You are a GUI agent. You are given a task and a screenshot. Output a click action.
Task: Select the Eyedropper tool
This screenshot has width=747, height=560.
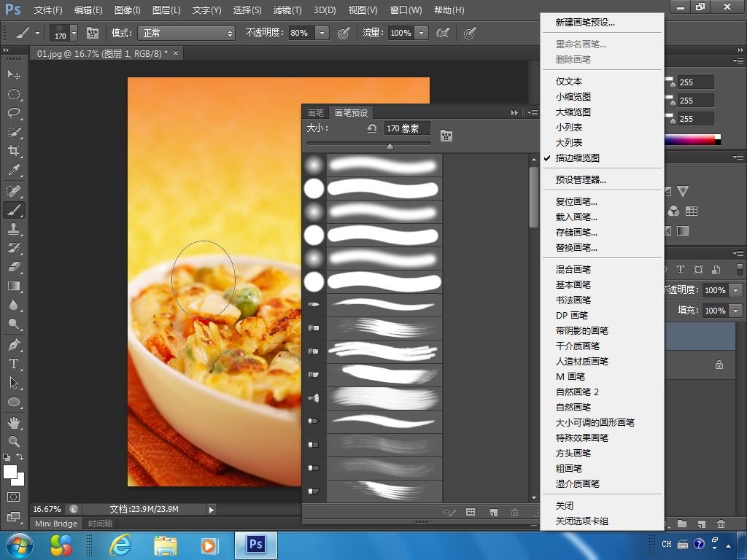(13, 171)
